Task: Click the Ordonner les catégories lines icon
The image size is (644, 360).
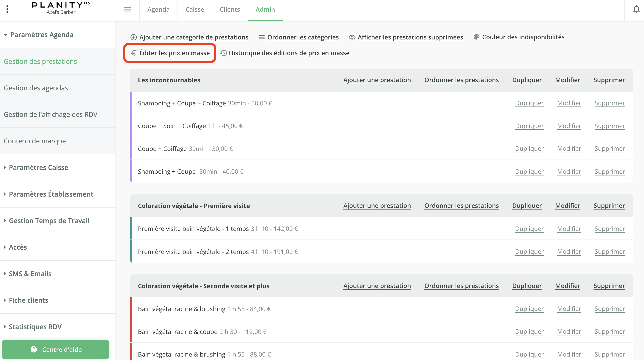Action: coord(261,37)
